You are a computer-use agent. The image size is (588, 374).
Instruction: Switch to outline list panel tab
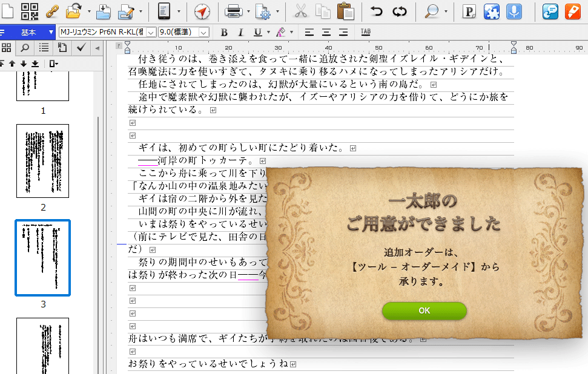click(x=44, y=48)
